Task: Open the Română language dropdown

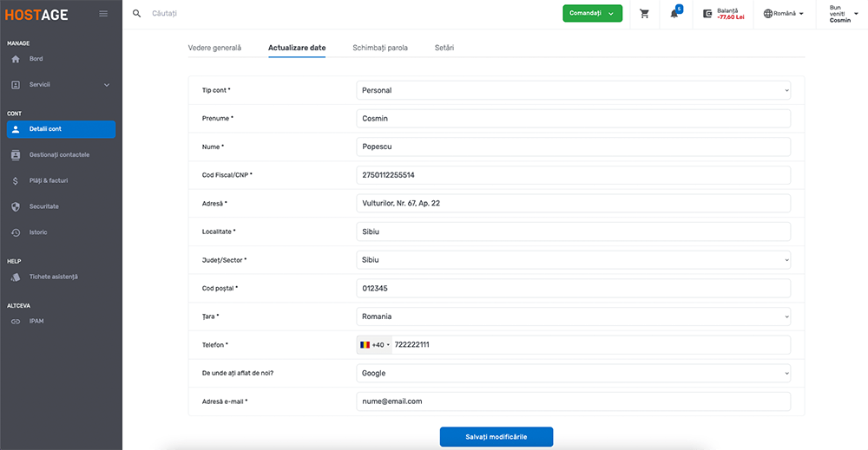Action: click(x=783, y=14)
